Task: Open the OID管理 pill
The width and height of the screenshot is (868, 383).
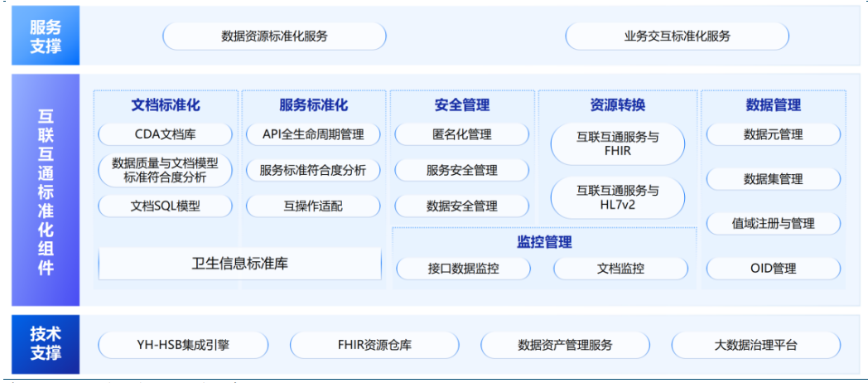Action: (773, 268)
